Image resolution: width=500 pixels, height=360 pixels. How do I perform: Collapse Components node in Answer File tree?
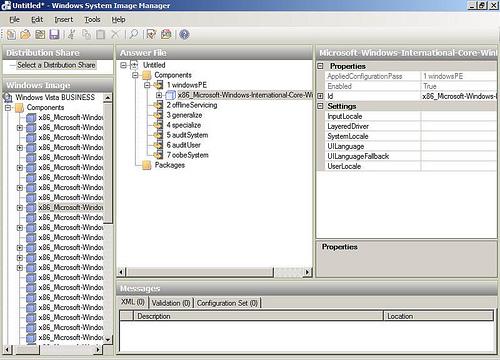pyautogui.click(x=135, y=75)
